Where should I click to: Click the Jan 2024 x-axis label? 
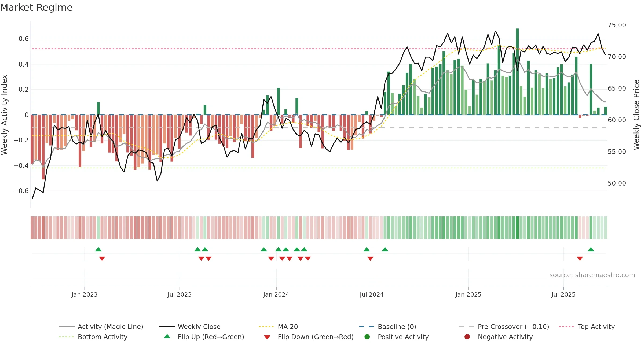pos(276,294)
